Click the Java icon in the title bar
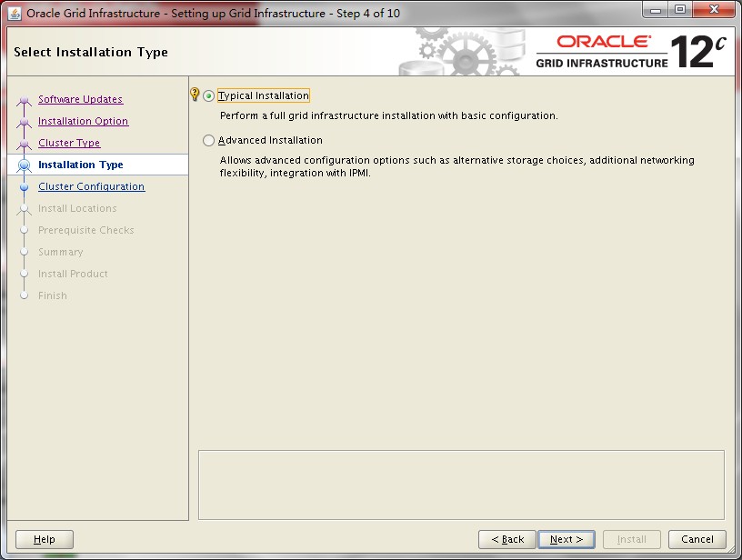Screen dimensions: 742x560 (15, 14)
